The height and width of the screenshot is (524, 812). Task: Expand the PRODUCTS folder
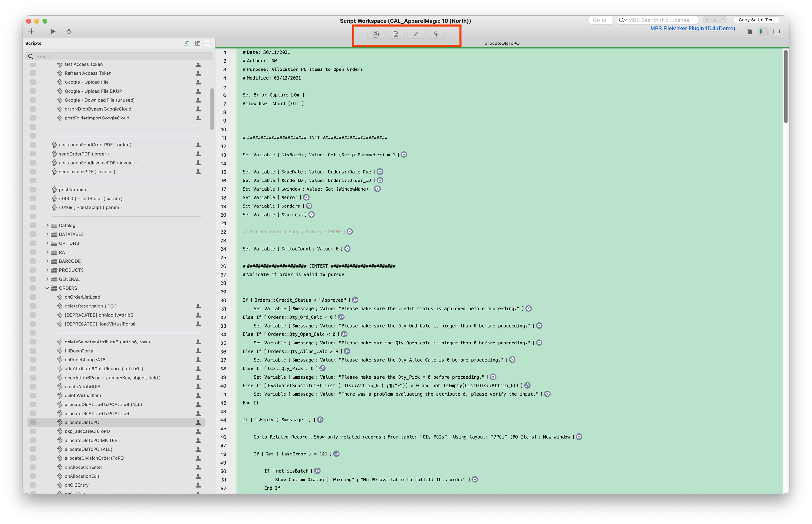[47, 270]
